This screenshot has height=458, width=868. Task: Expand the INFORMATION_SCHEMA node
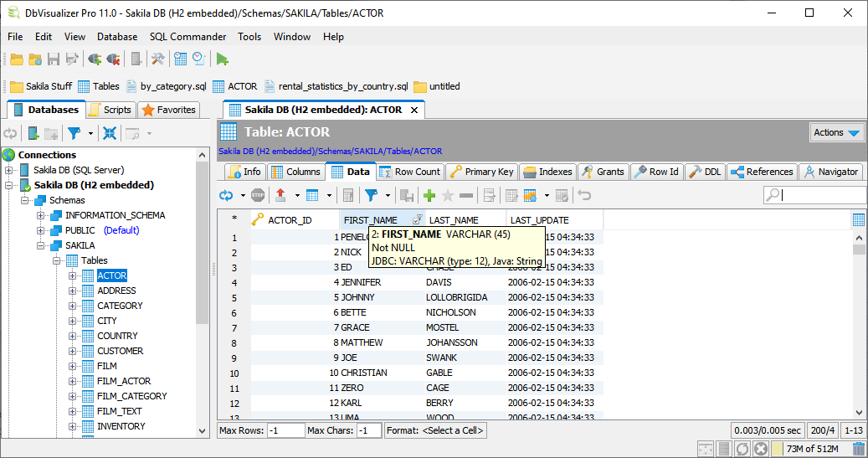click(40, 215)
